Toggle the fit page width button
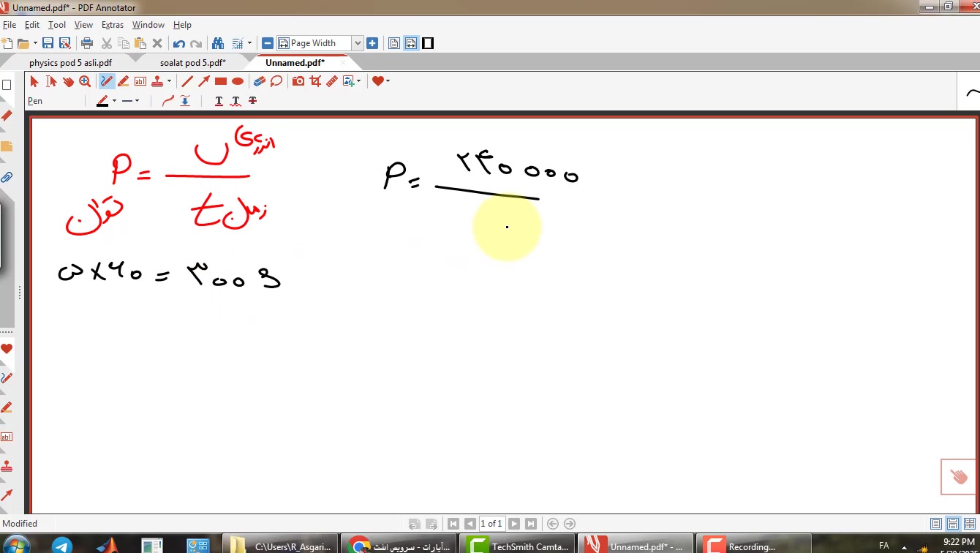 point(411,43)
